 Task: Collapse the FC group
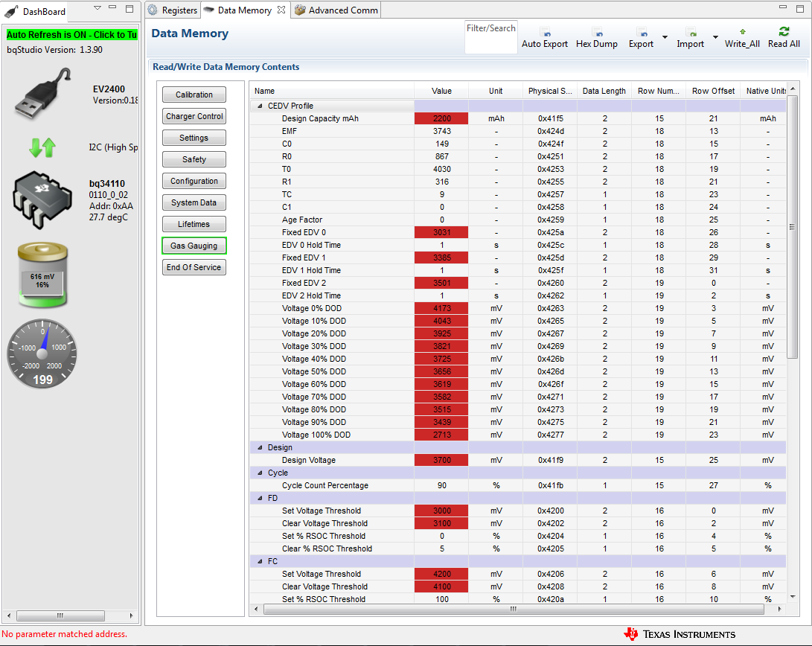coord(260,562)
